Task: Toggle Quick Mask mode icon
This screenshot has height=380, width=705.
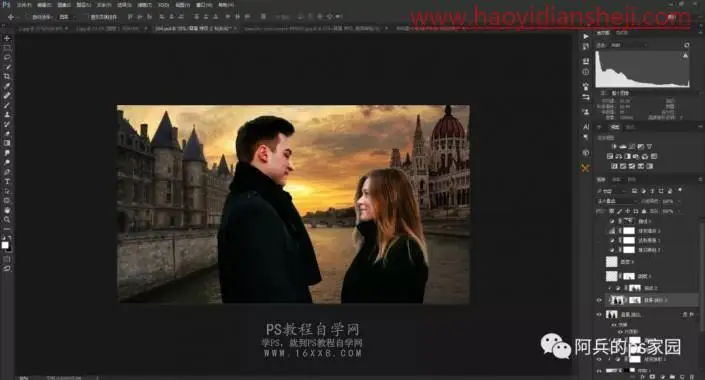Action: click(7, 259)
